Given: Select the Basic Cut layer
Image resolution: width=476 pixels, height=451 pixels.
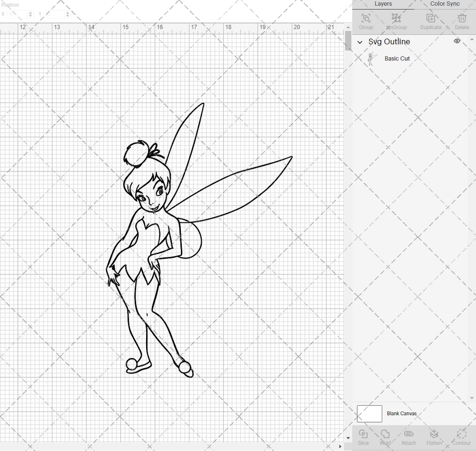Looking at the screenshot, I should coord(397,58).
